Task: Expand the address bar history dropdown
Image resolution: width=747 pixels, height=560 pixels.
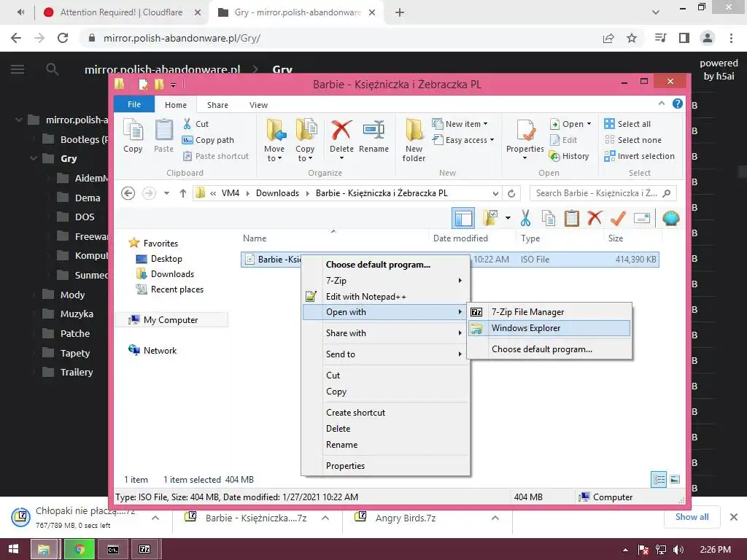Action: click(x=495, y=193)
